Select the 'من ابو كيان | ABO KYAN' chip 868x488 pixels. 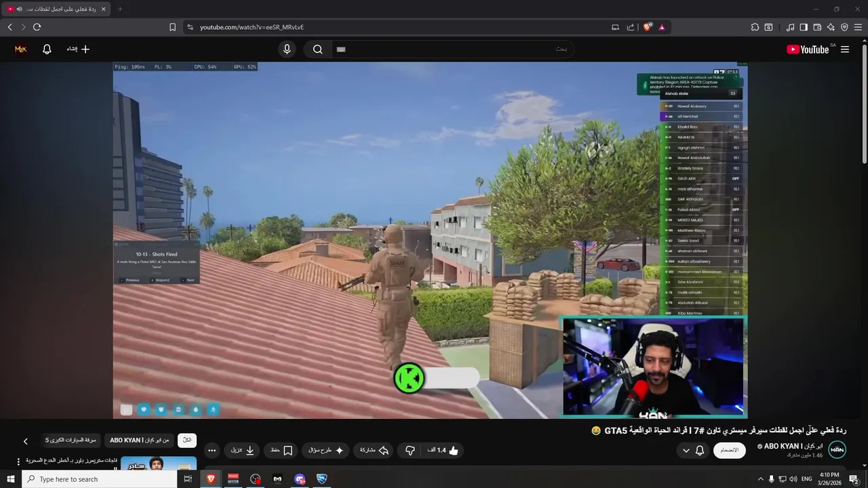click(x=140, y=440)
